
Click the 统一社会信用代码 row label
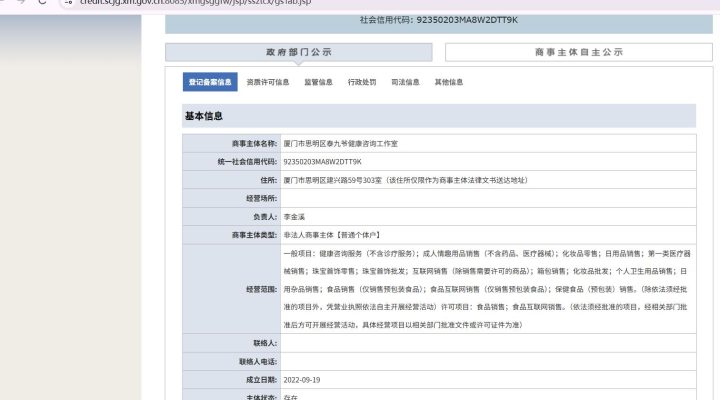tap(248, 162)
